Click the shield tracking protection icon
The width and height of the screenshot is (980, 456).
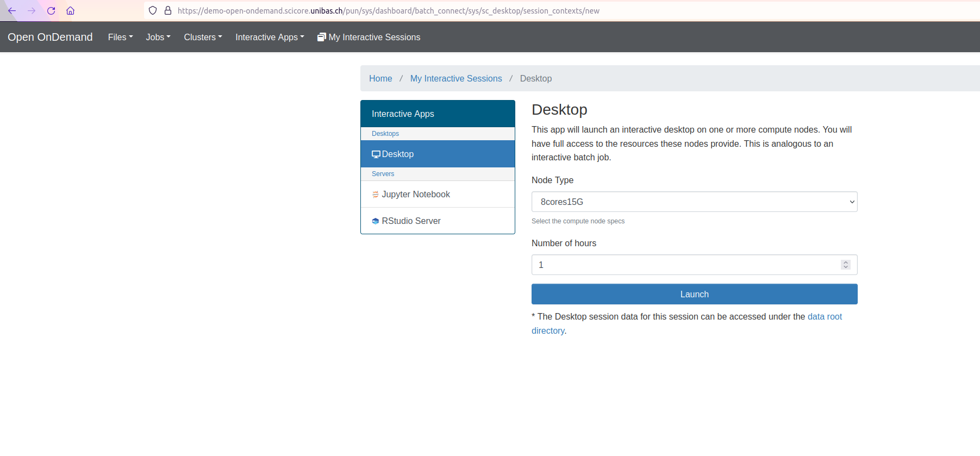tap(153, 11)
